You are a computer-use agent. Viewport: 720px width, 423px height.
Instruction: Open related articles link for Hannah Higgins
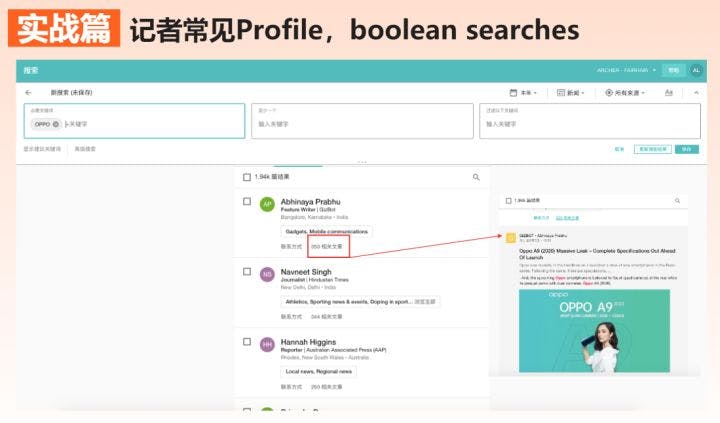(326, 387)
